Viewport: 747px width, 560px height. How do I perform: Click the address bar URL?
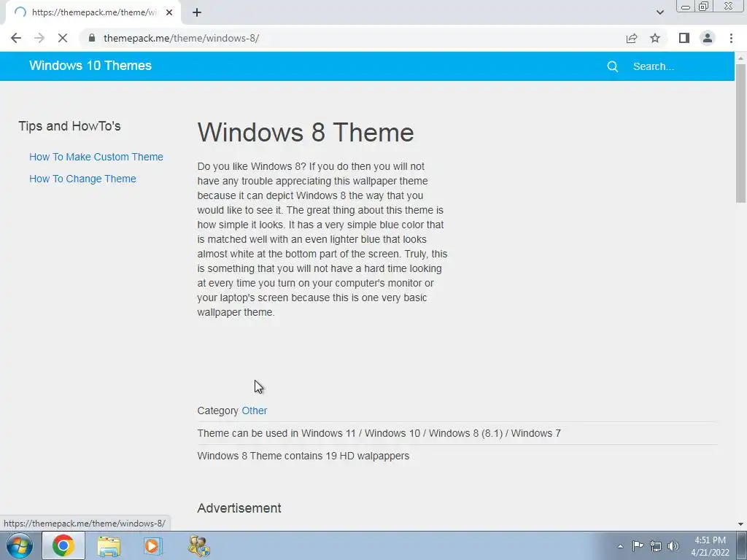click(181, 38)
